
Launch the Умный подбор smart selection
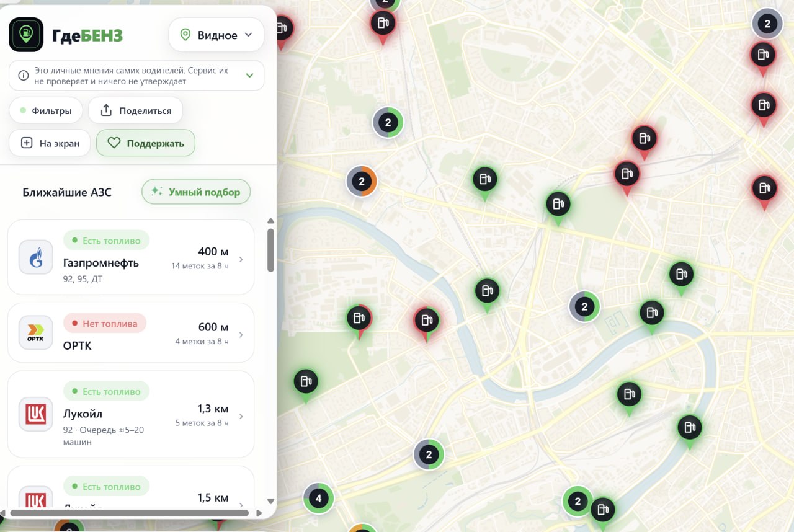[196, 192]
